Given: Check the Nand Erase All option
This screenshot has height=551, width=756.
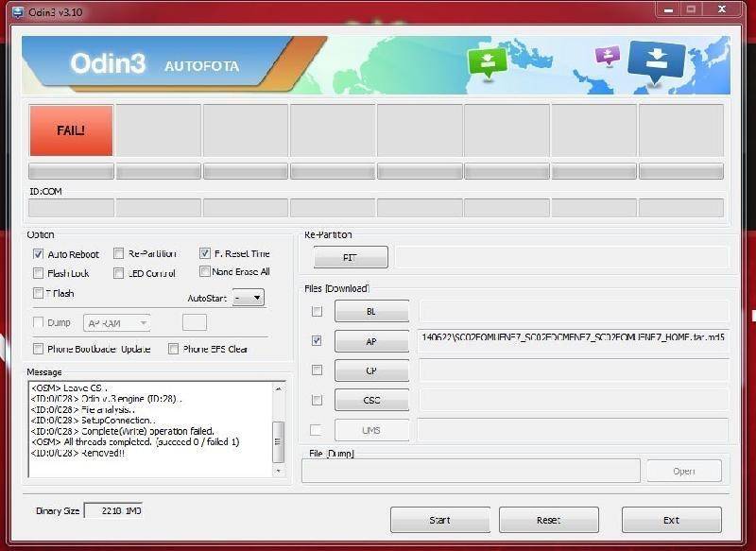Looking at the screenshot, I should tap(205, 271).
